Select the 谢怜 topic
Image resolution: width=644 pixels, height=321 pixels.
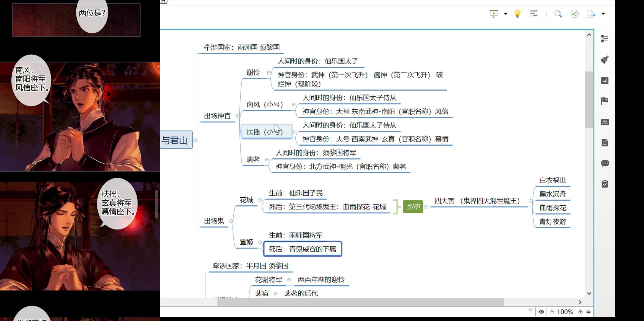coord(253,73)
